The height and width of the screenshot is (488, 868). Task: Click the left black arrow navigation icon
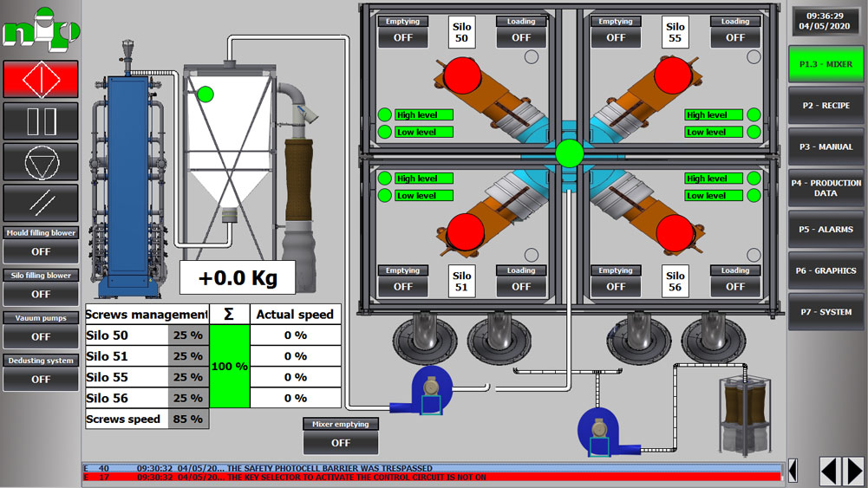tap(829, 471)
